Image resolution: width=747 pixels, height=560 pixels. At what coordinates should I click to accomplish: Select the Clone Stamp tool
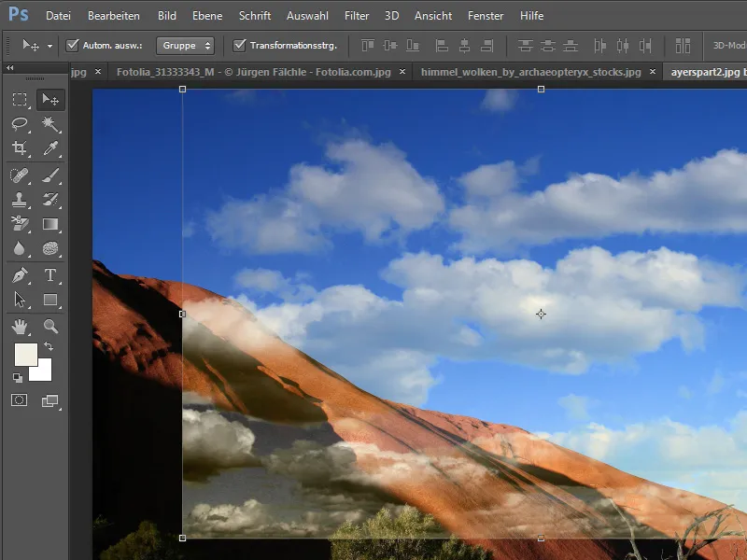coord(20,200)
